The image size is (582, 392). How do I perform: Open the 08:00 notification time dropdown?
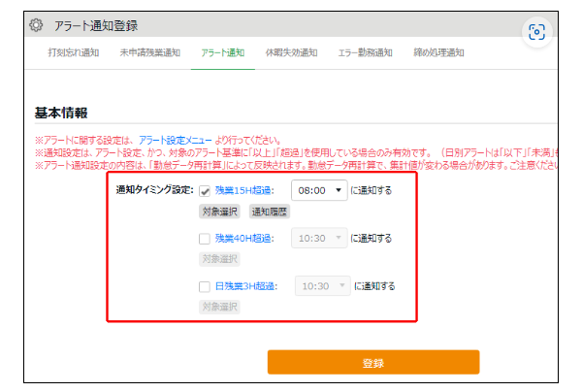tap(318, 191)
